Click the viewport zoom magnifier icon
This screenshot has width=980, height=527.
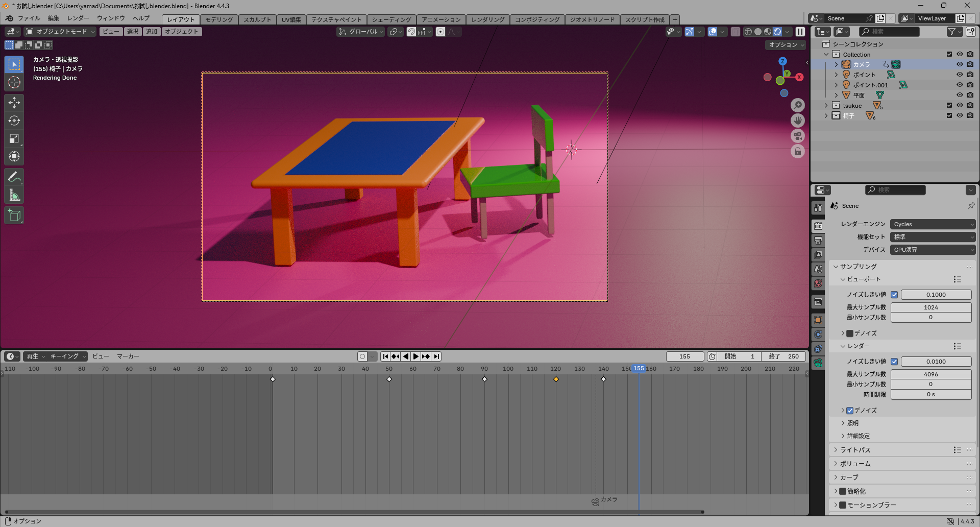(797, 105)
